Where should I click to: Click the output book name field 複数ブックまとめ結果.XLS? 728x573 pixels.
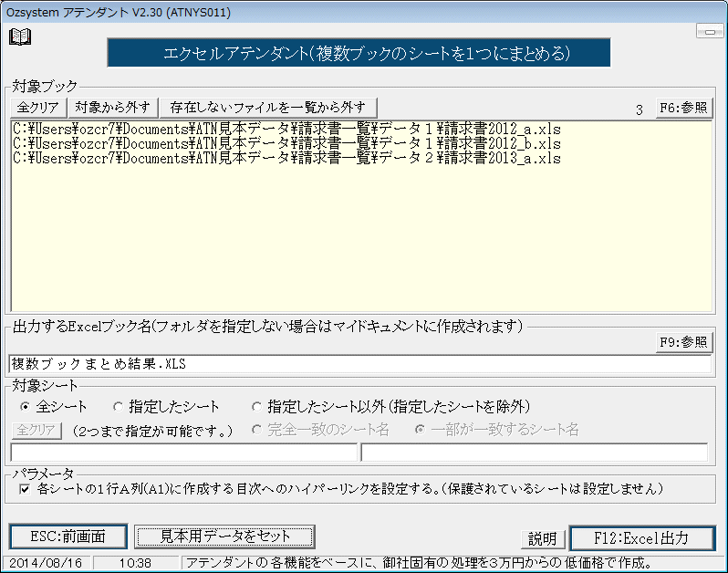tap(359, 364)
